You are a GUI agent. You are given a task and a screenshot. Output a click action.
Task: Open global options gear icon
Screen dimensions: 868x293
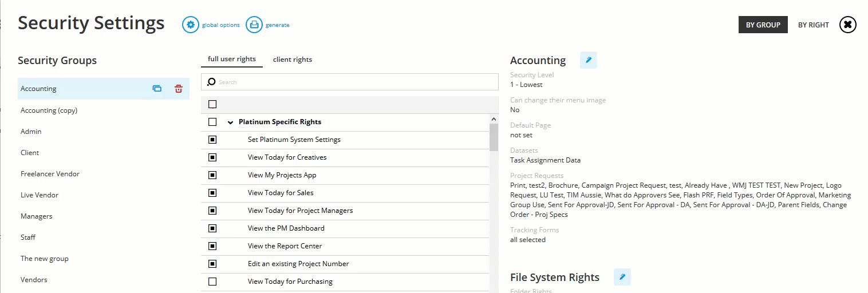click(191, 25)
